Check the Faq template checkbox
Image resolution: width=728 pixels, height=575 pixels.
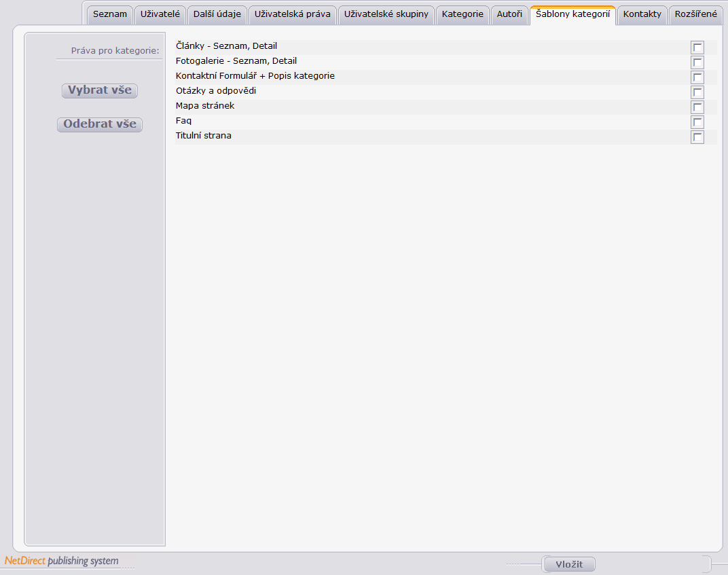pyautogui.click(x=697, y=122)
